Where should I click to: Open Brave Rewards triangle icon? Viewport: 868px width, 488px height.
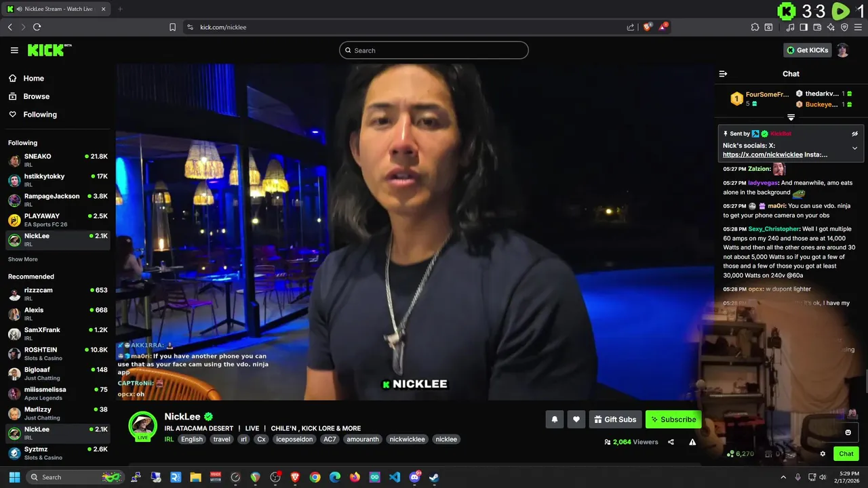(664, 27)
